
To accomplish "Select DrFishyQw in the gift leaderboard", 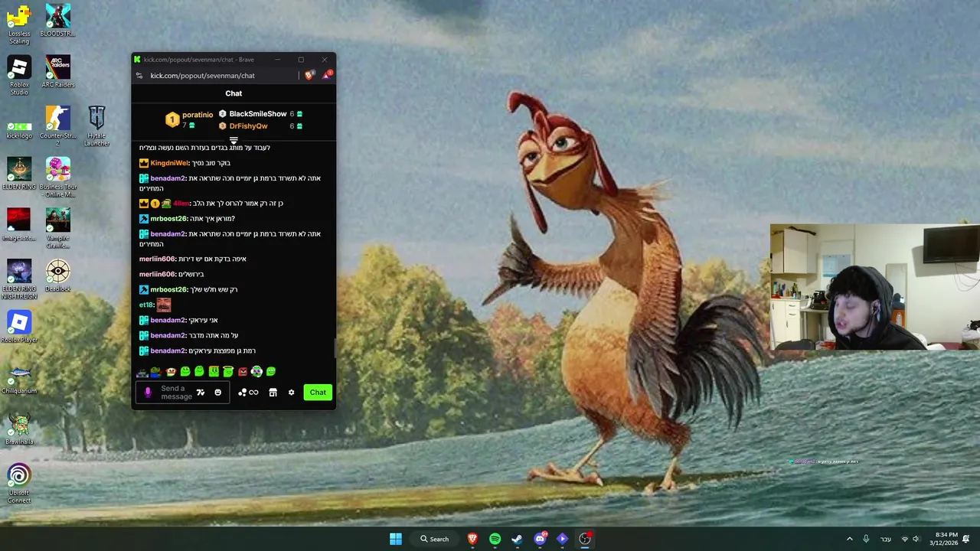I will [248, 126].
